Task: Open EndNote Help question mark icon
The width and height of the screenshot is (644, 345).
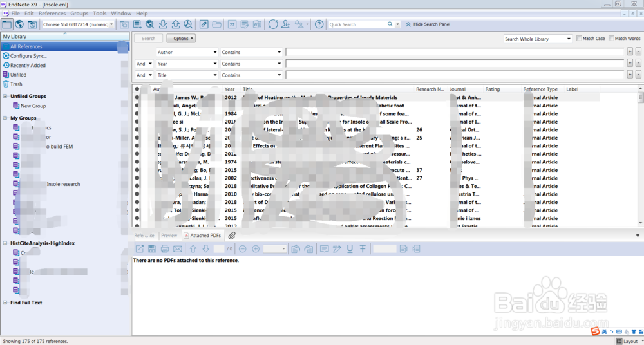Action: [319, 24]
